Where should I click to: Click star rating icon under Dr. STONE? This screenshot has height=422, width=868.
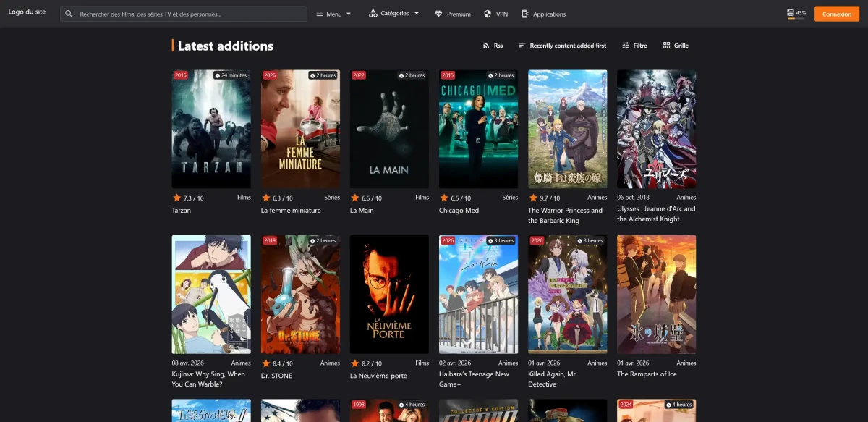tap(265, 363)
